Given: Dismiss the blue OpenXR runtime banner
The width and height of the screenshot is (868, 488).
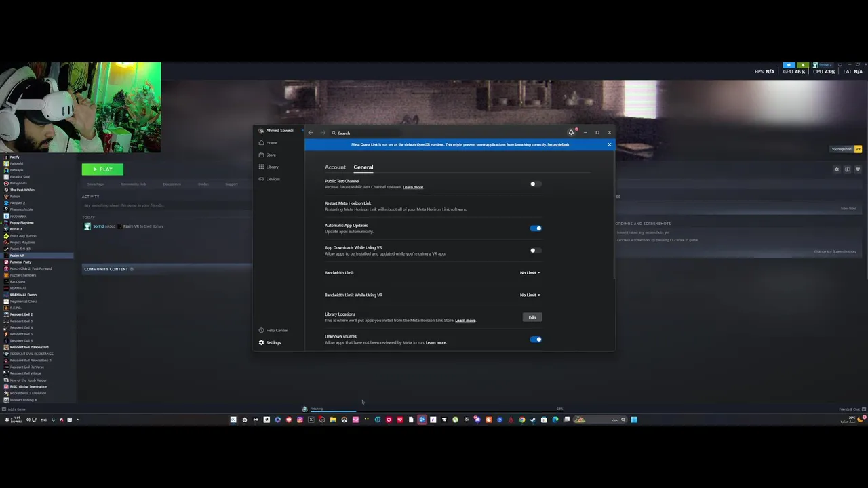Looking at the screenshot, I should click(609, 144).
